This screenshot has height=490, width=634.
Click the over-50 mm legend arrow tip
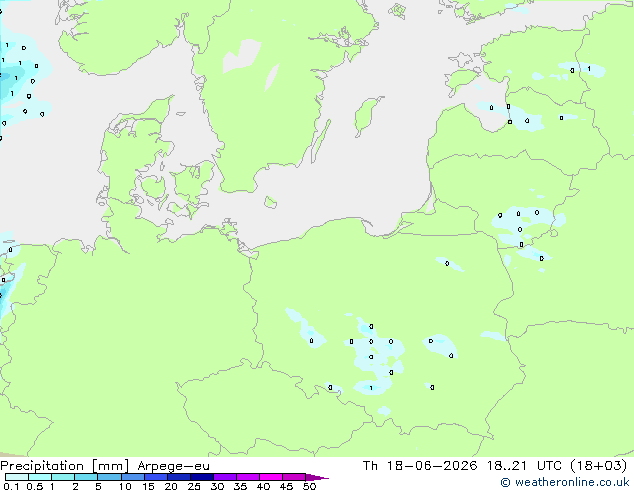point(317,477)
